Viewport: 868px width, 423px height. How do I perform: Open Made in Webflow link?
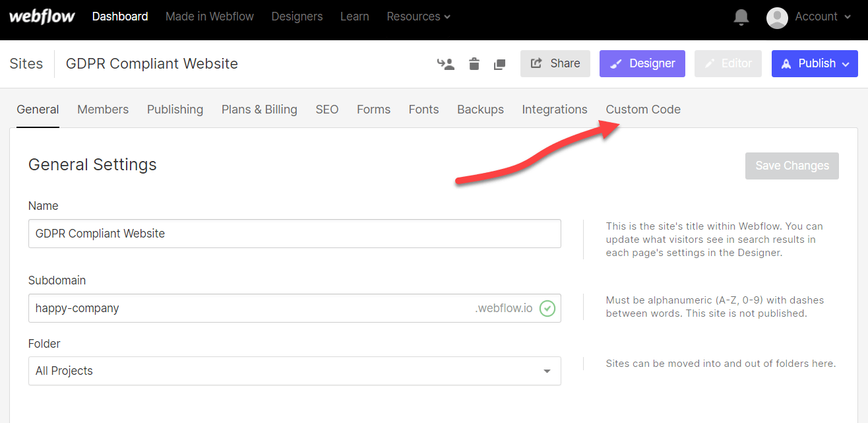point(210,16)
